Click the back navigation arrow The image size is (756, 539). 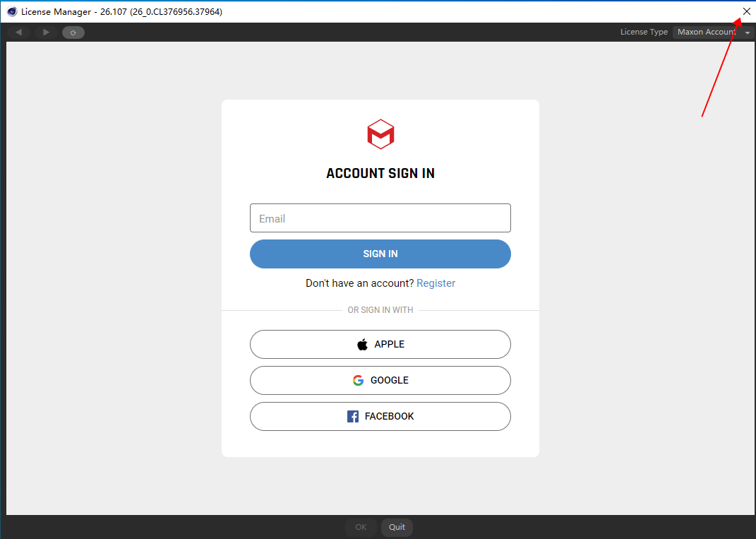point(18,32)
